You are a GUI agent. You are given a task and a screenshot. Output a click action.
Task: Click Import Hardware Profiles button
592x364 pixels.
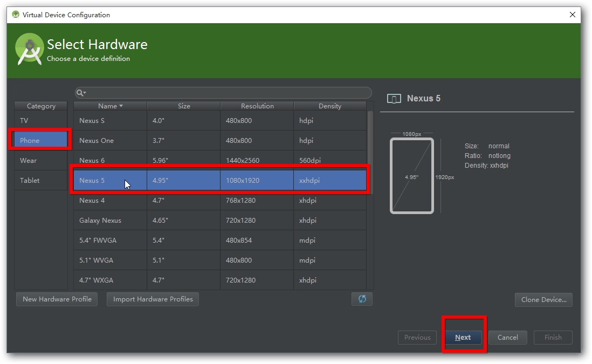click(x=153, y=299)
